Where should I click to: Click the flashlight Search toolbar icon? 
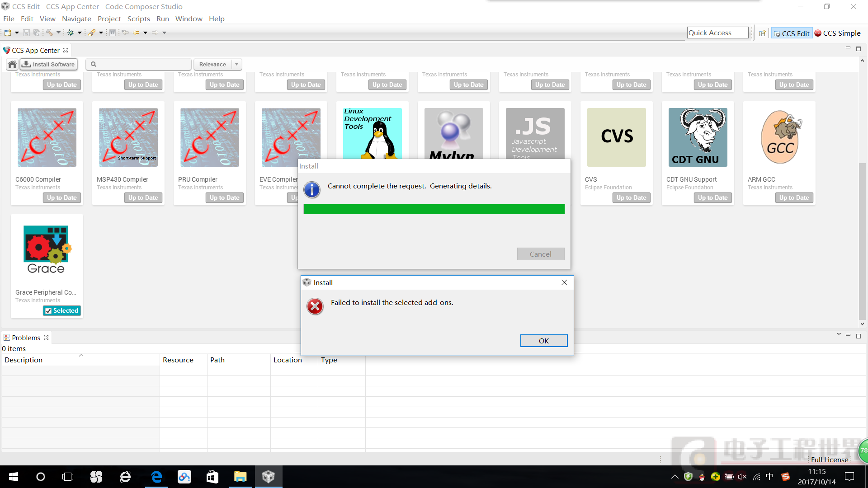point(92,33)
